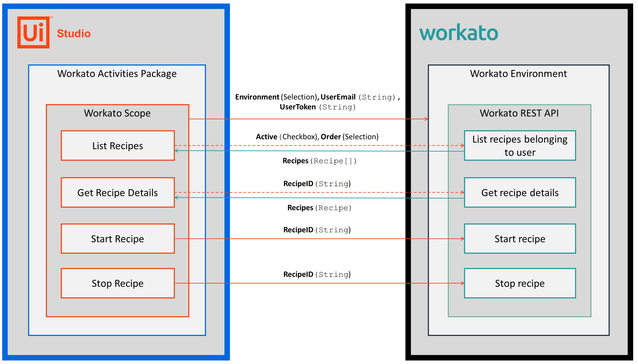Click the Recipes (Recipe) return label

(x=319, y=208)
